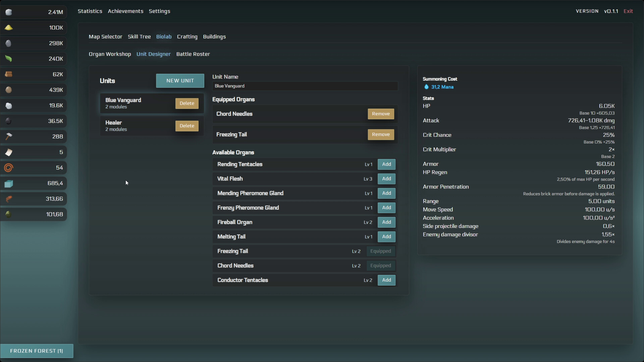Viewport: 644px width, 362px height.
Task: Switch to the Skill Tree tab
Action: coord(139,37)
